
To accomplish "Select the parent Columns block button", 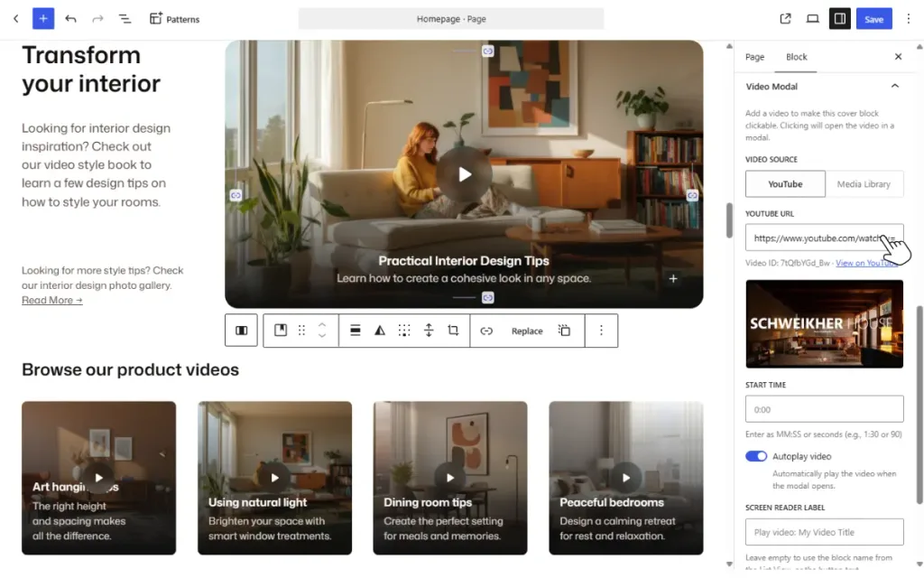I will (241, 331).
